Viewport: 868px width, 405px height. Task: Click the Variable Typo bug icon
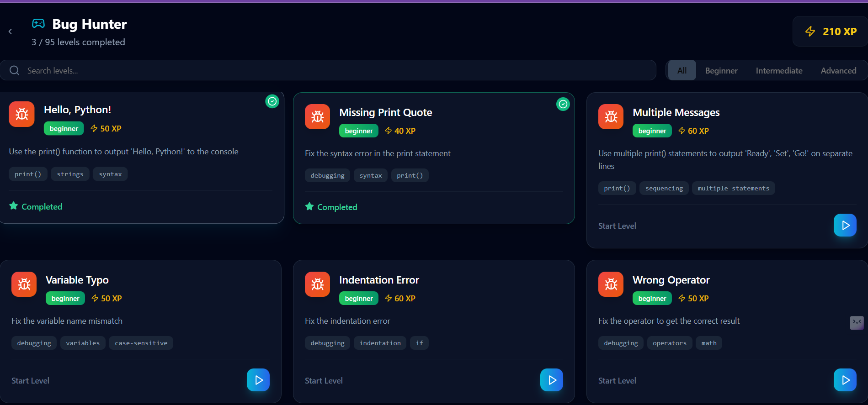[24, 284]
